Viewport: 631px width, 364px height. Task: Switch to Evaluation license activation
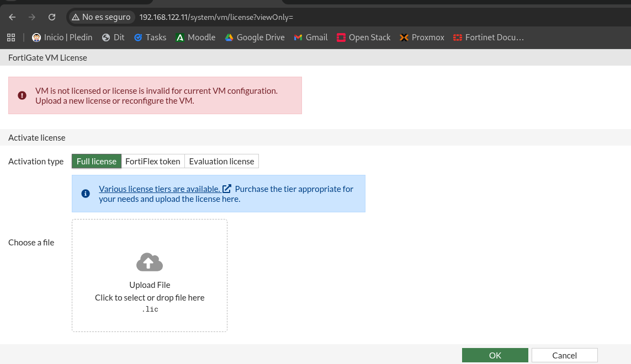coord(222,161)
